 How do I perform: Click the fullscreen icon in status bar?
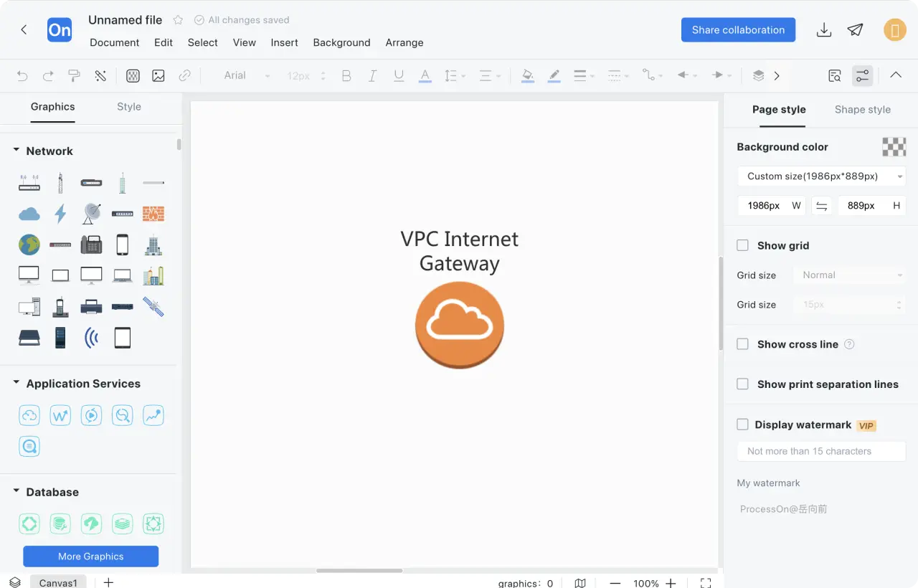click(x=706, y=583)
